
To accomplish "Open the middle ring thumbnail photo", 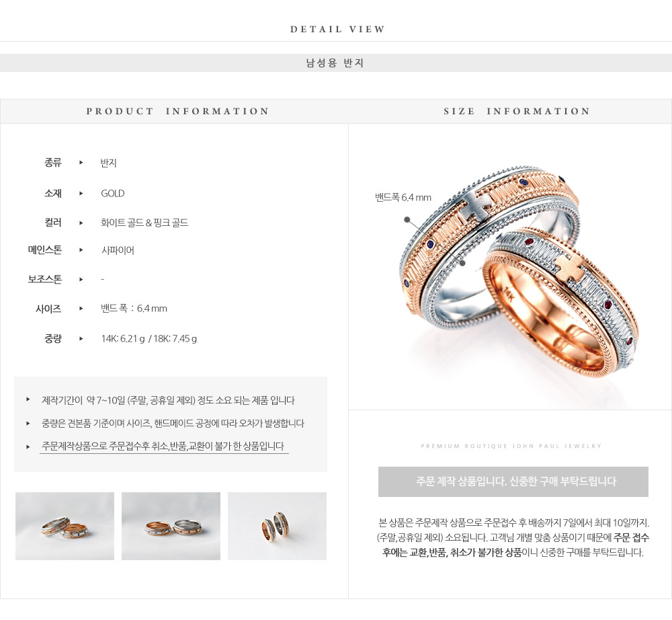I will point(171,526).
